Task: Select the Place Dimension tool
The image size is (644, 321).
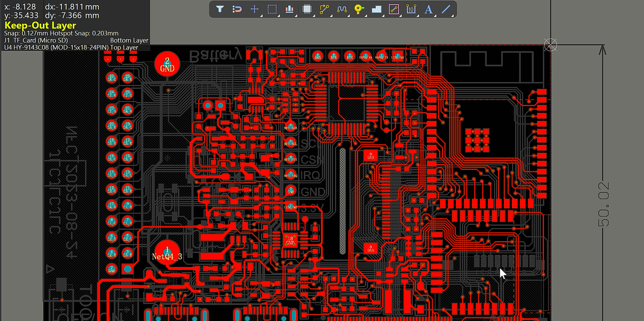Action: (411, 9)
